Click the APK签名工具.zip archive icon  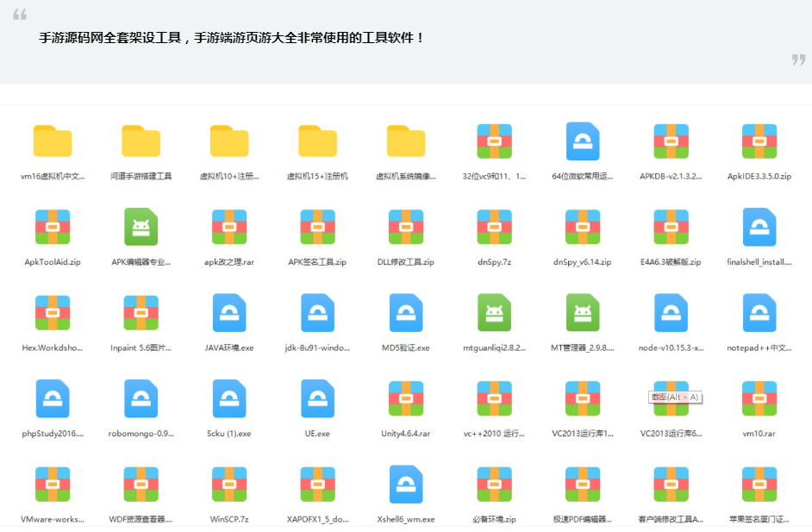click(x=317, y=227)
